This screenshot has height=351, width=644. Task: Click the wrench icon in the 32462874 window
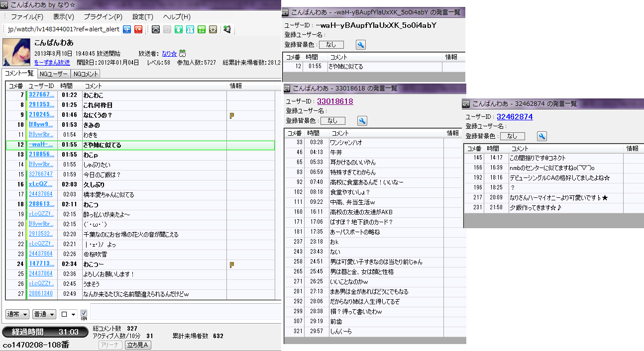[x=542, y=136]
